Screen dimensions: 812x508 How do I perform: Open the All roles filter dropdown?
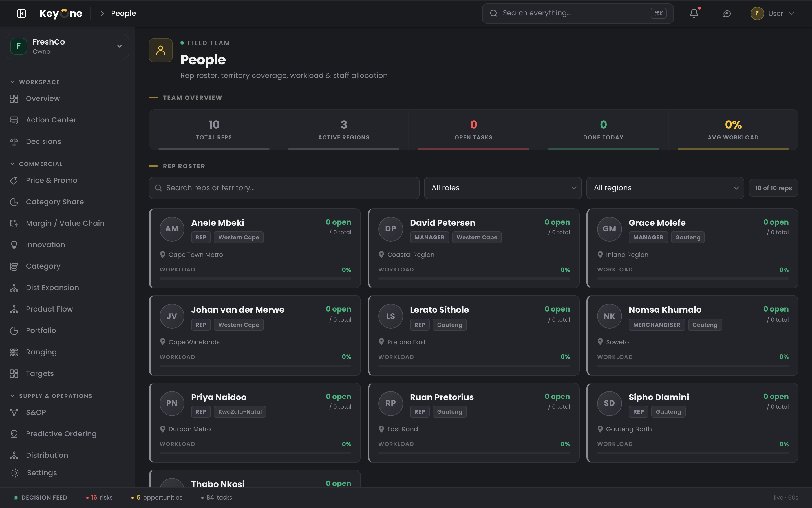coord(503,188)
